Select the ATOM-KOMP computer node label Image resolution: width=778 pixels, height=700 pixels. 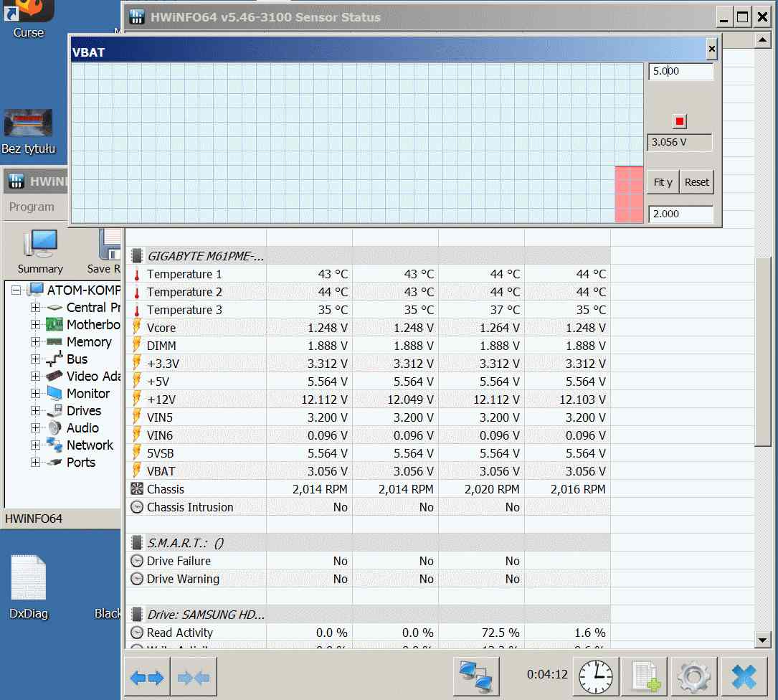tap(83, 290)
